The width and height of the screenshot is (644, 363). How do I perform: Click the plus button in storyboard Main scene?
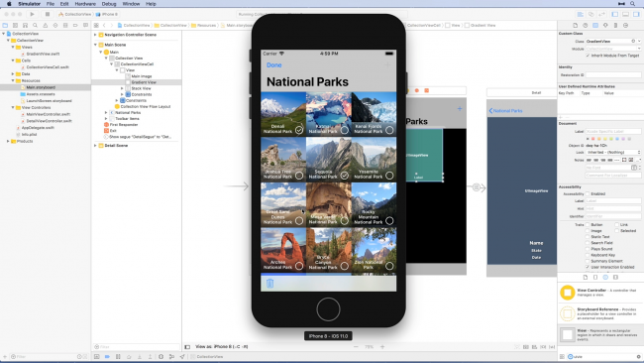coord(460,108)
